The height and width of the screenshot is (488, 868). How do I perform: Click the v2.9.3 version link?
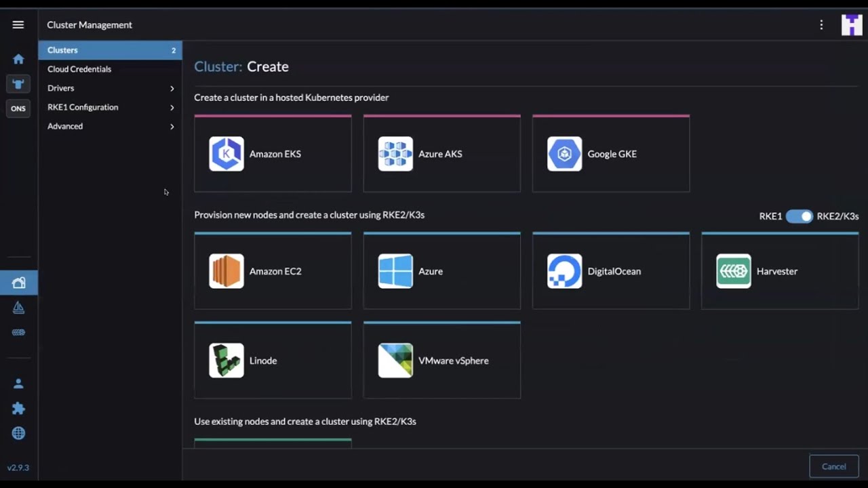(18, 468)
